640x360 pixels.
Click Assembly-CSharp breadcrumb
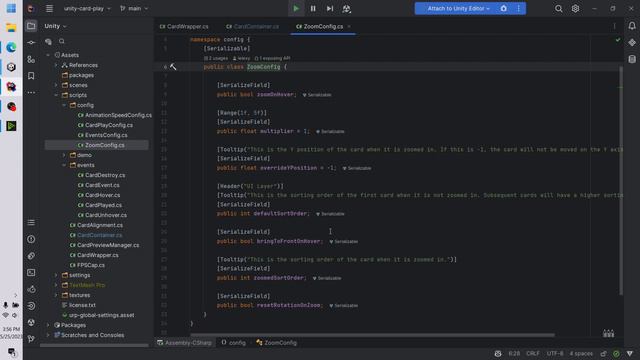184,343
